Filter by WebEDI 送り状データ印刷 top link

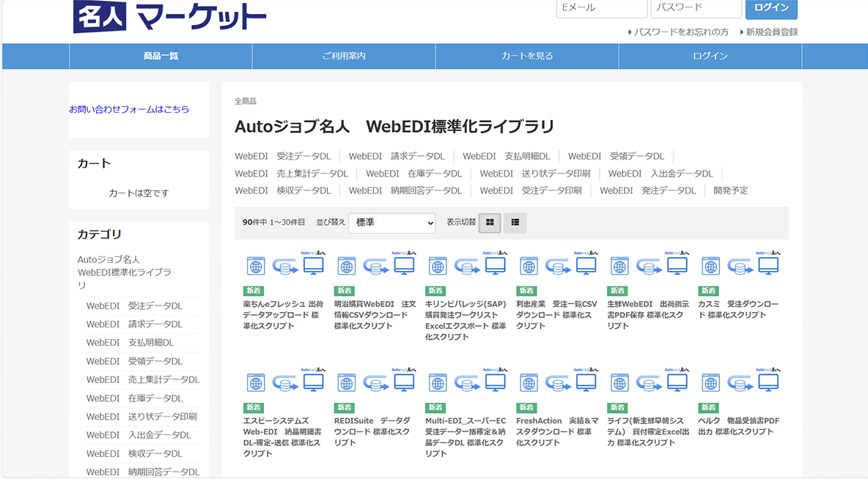click(535, 174)
